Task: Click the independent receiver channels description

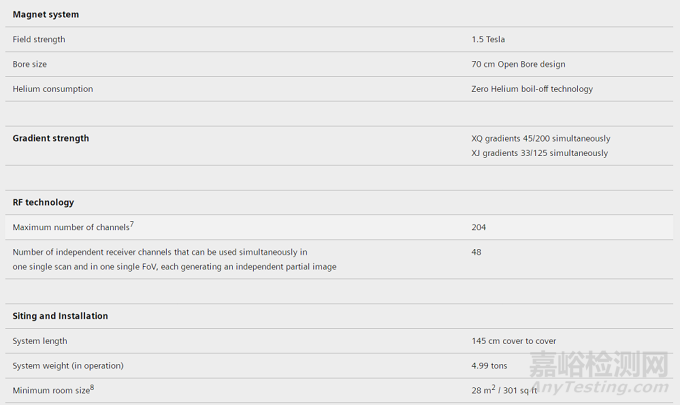Action: (174, 259)
